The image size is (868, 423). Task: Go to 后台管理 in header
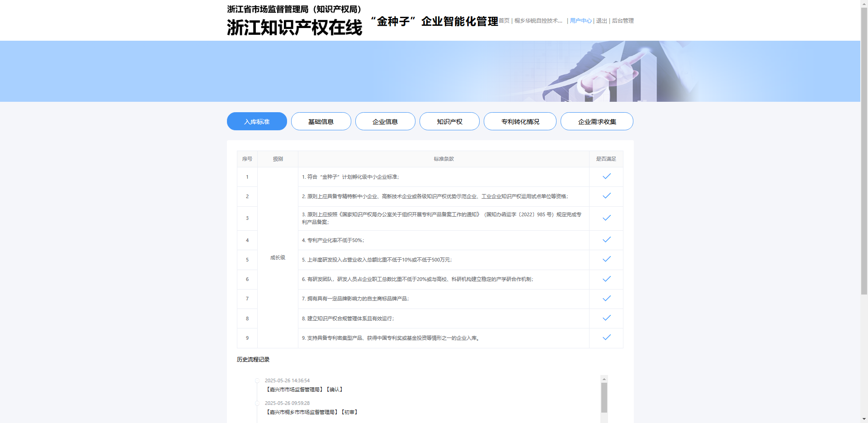(x=623, y=21)
